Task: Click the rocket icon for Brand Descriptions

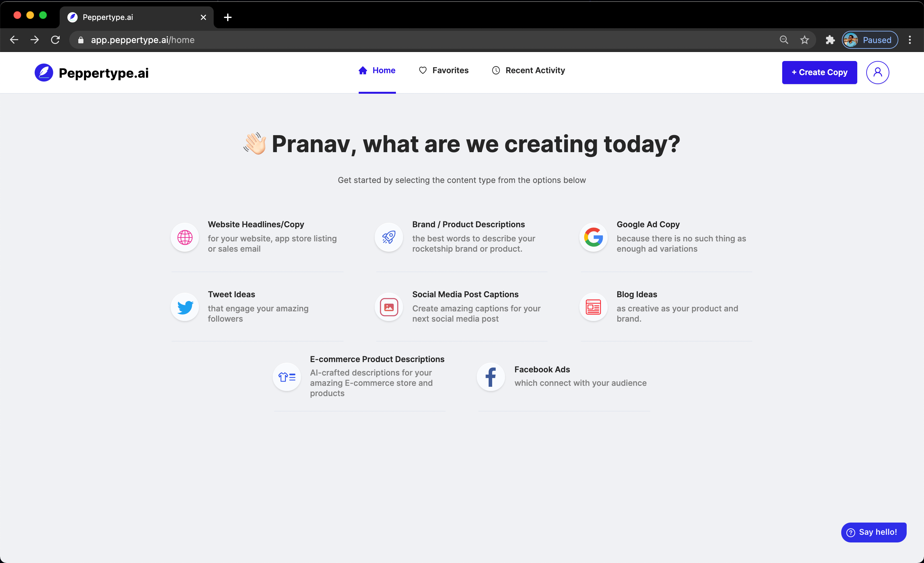Action: (x=389, y=237)
